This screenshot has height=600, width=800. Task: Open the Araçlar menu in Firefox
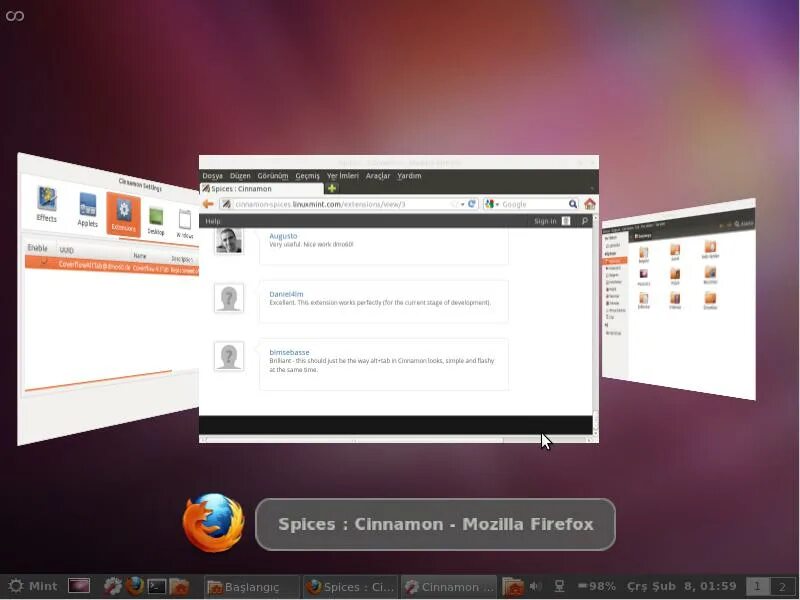tap(378, 176)
